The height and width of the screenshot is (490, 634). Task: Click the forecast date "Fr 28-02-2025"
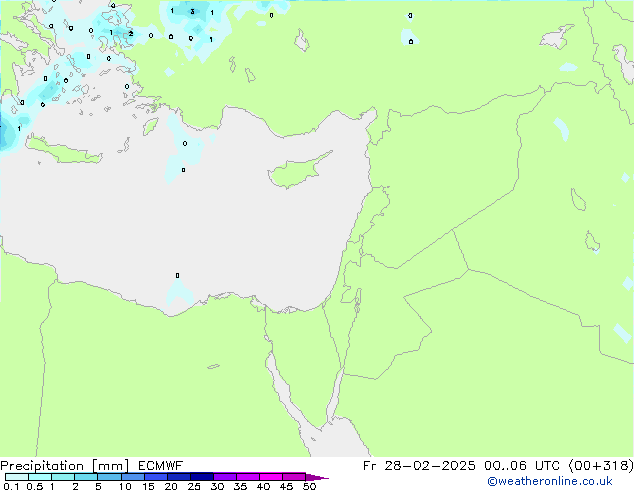[x=419, y=466]
